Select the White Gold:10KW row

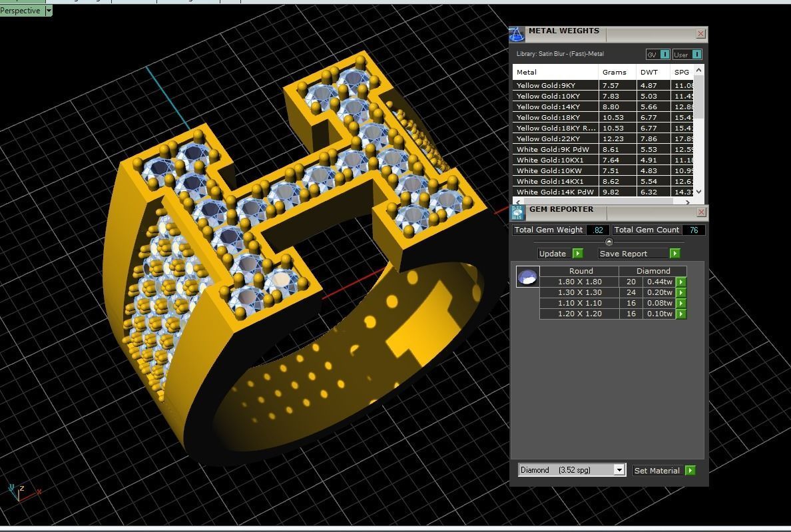pos(603,170)
